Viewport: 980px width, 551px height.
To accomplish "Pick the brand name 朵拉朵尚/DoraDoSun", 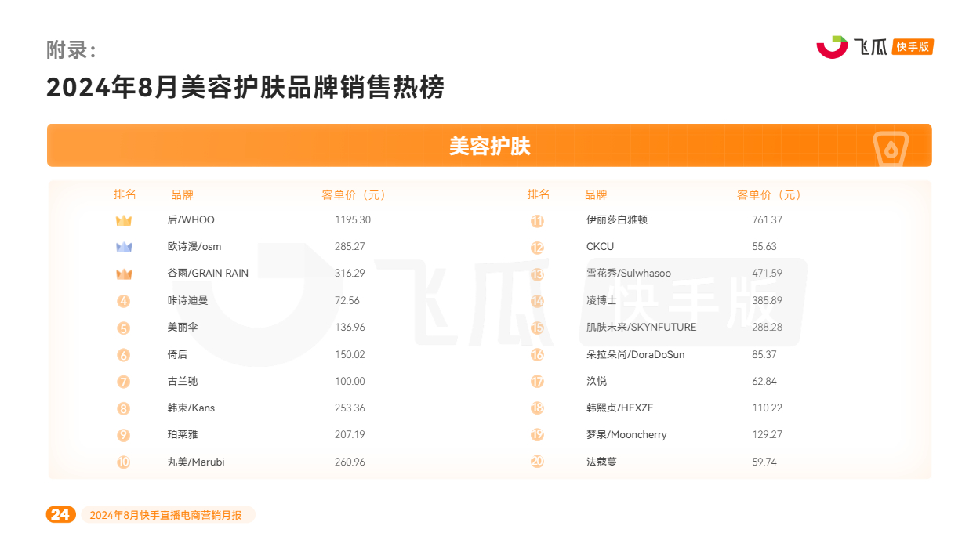I will 636,354.
